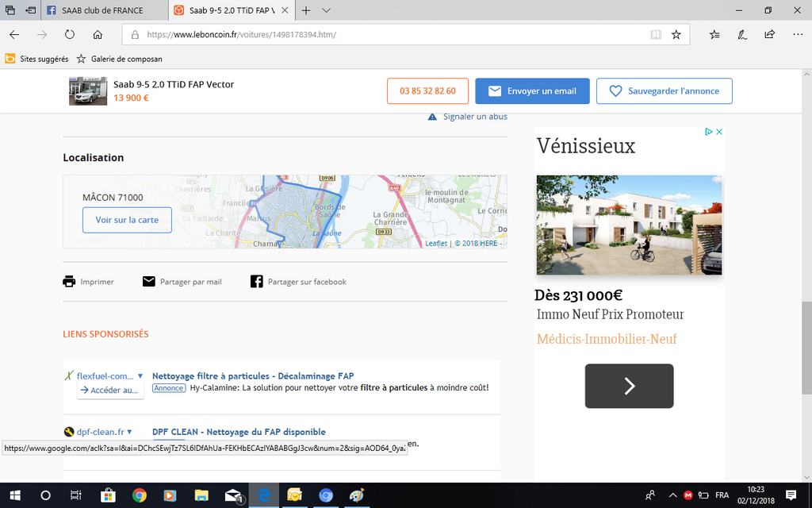Open the Windows Start menu
Viewport: 812px width, 508px height.
point(14,495)
